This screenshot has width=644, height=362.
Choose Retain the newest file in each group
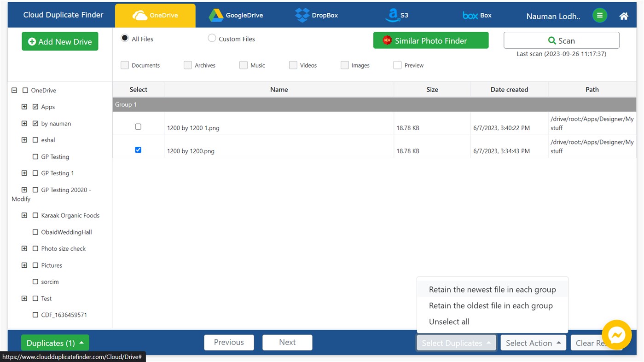[492, 289]
